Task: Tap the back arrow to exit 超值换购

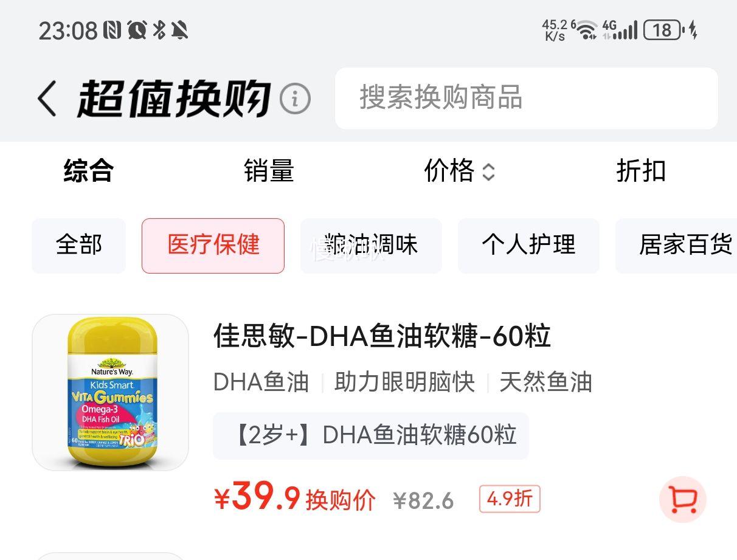Action: (x=48, y=97)
